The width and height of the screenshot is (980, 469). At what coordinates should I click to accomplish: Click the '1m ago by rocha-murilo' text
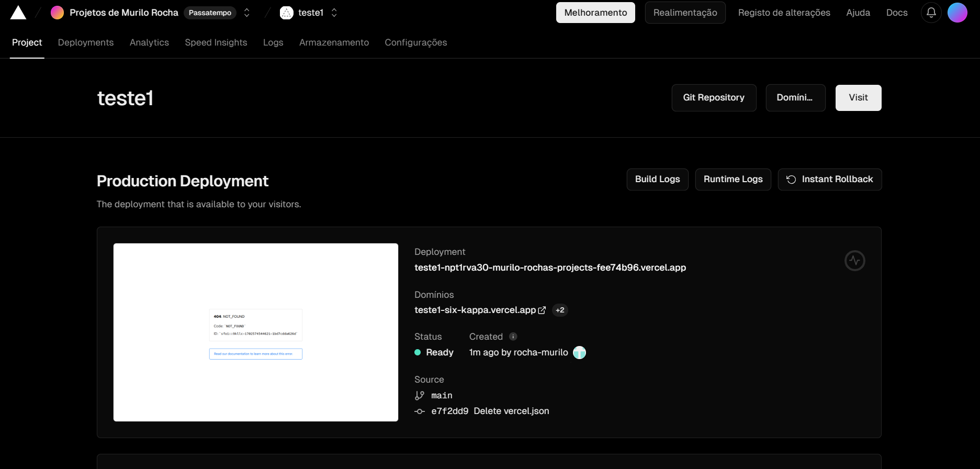(519, 353)
